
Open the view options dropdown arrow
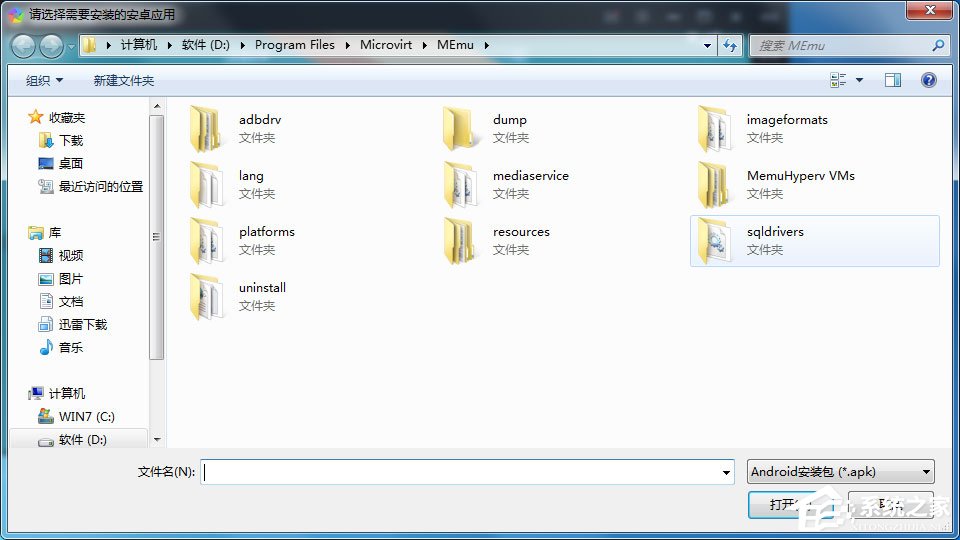tap(859, 80)
